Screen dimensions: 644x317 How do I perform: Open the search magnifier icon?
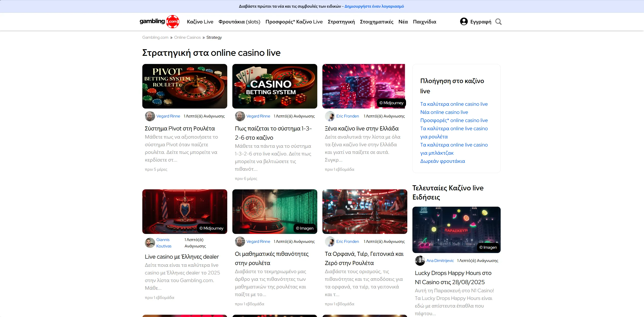pos(498,22)
